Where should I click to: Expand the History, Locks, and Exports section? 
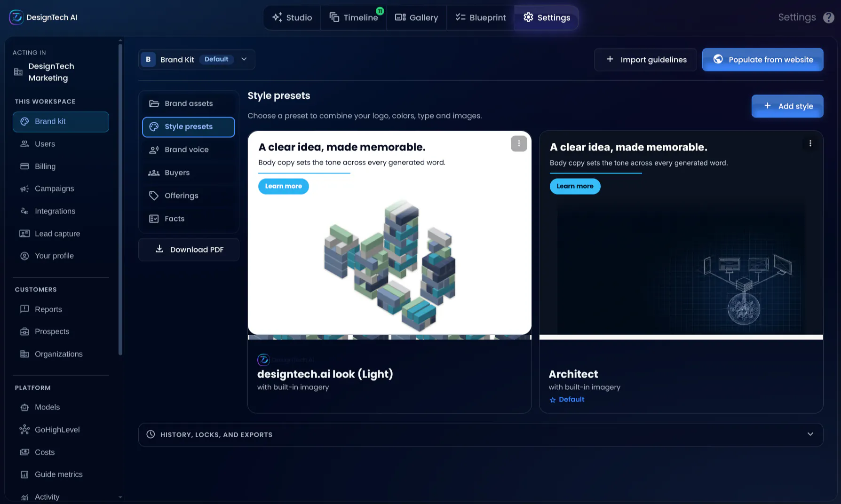[x=481, y=435]
